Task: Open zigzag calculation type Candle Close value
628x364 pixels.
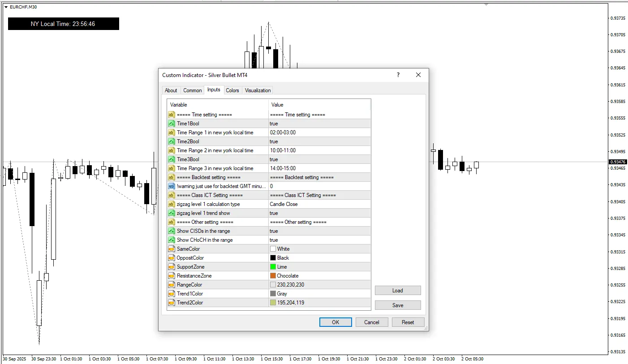Action: point(319,204)
